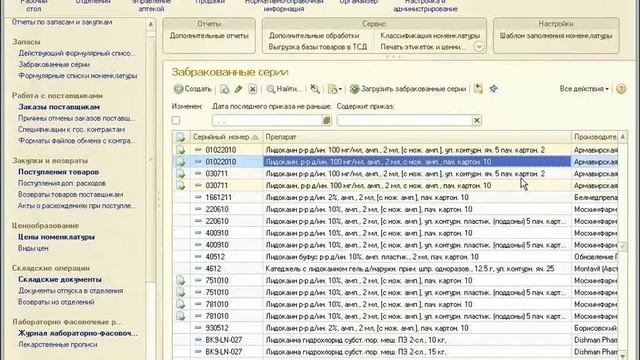
Task: Open Дополнительные отчеты
Action: point(209,36)
